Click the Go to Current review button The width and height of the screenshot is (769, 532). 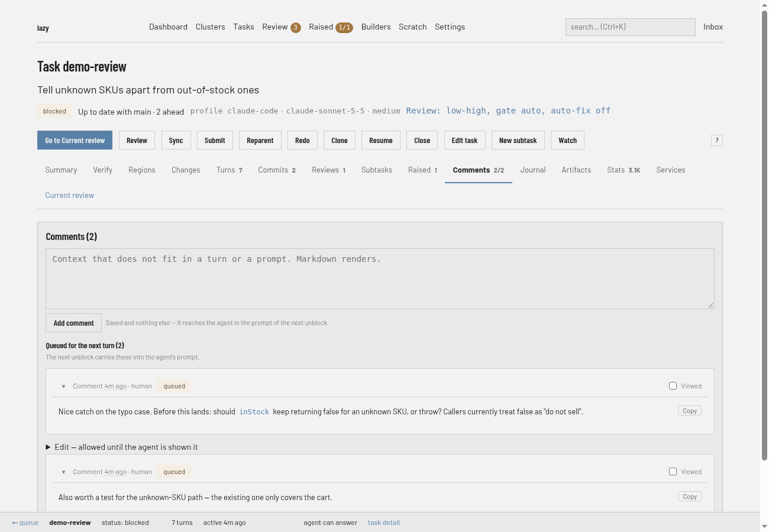coord(75,140)
